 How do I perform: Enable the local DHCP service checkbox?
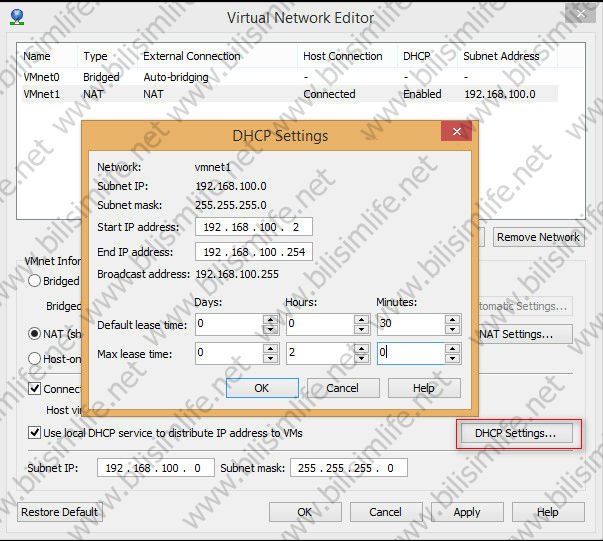[35, 433]
